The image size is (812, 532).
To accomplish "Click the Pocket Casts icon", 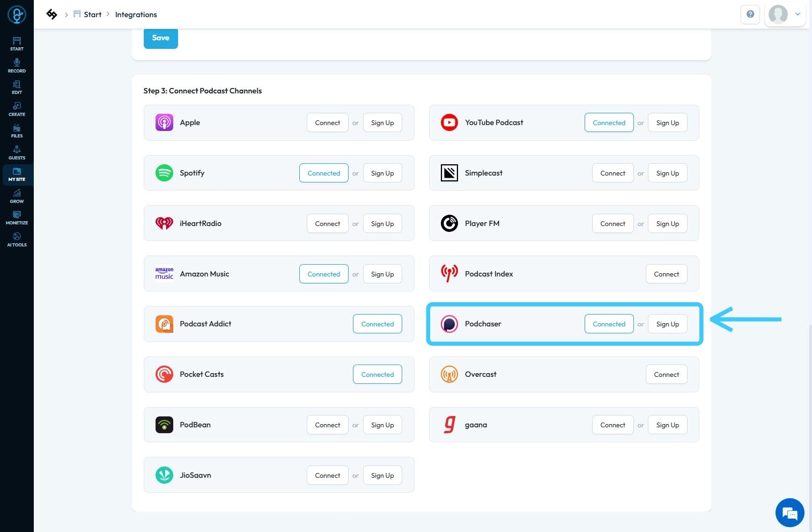I will 164,374.
